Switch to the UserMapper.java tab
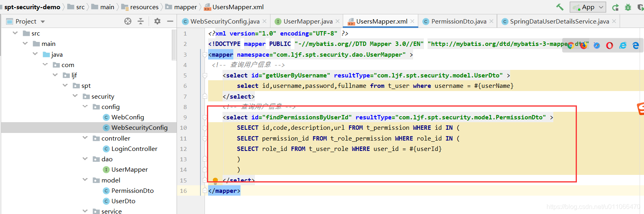644x214 pixels. coord(308,21)
